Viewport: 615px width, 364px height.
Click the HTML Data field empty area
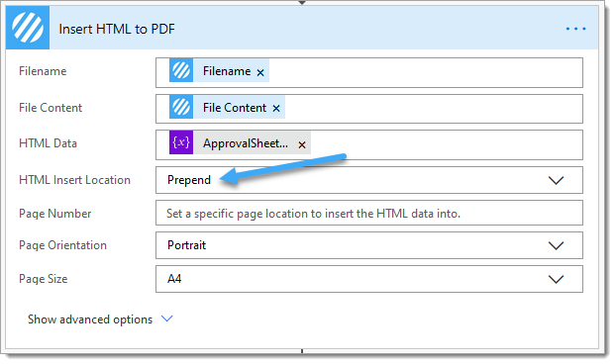[447, 145]
